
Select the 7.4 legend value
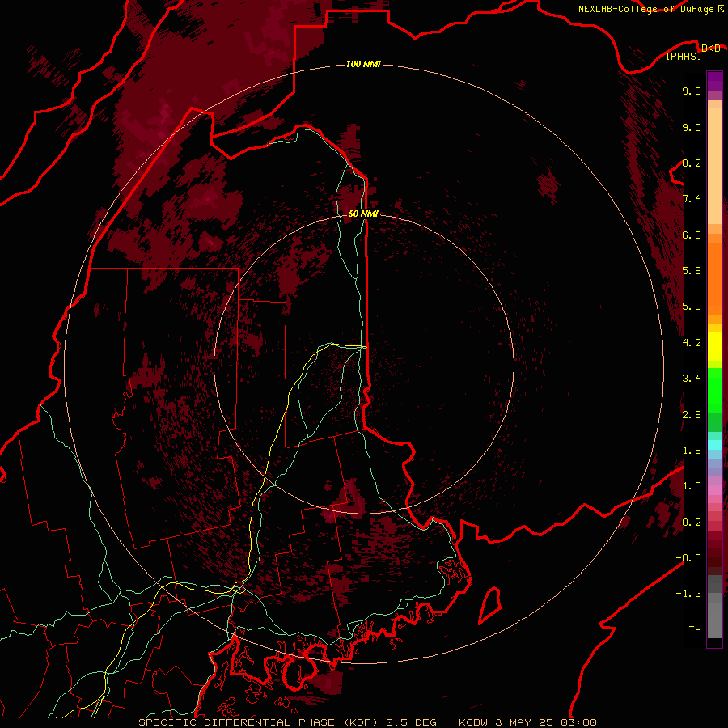692,199
